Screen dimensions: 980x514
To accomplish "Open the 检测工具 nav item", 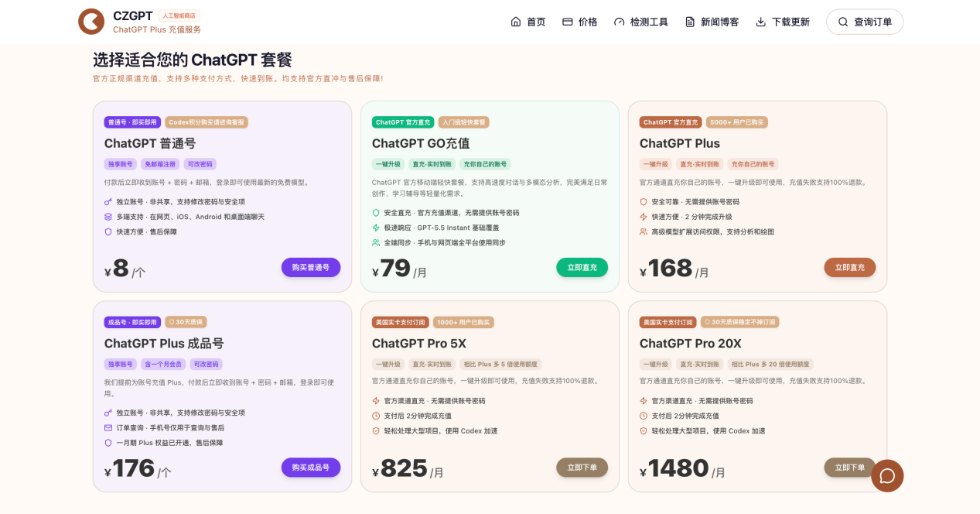I will tap(641, 22).
